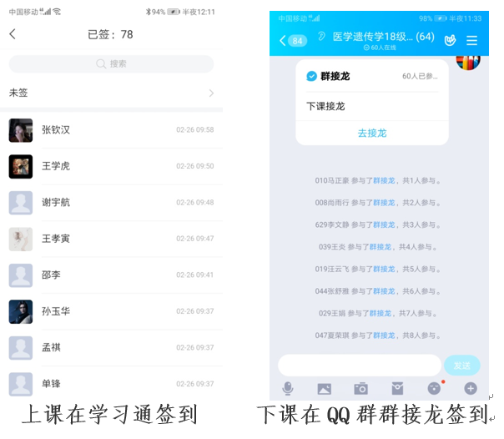Select the name 王孝寅 in the list
Viewport: 504px width, 439px height.
(56, 239)
